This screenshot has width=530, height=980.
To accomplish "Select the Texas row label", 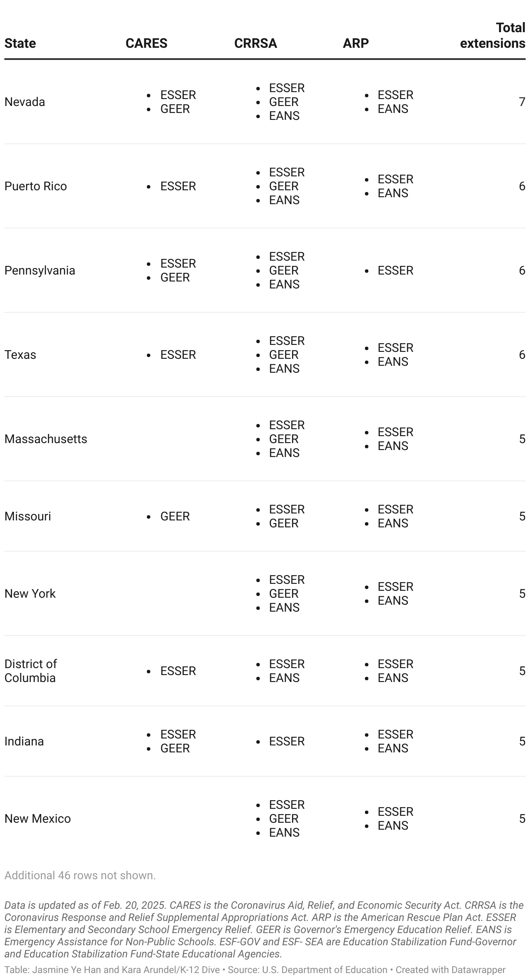I will (20, 354).
